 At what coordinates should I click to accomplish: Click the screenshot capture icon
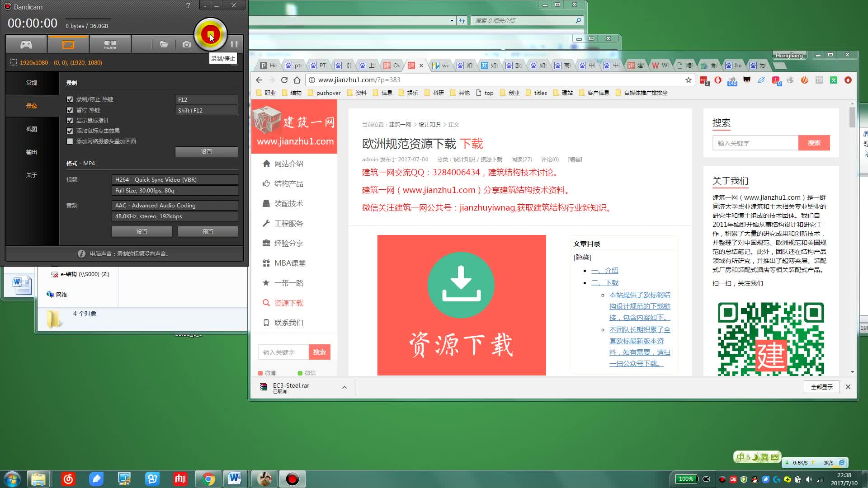187,44
